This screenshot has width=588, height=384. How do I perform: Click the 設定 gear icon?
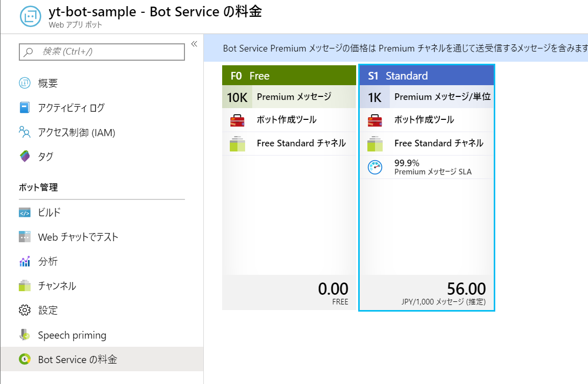(x=24, y=310)
